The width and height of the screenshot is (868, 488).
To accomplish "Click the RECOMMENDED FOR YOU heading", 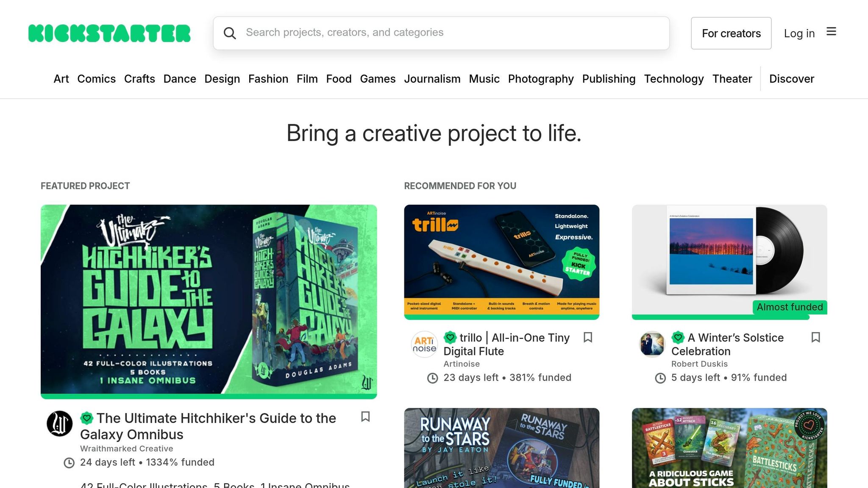I will (460, 186).
